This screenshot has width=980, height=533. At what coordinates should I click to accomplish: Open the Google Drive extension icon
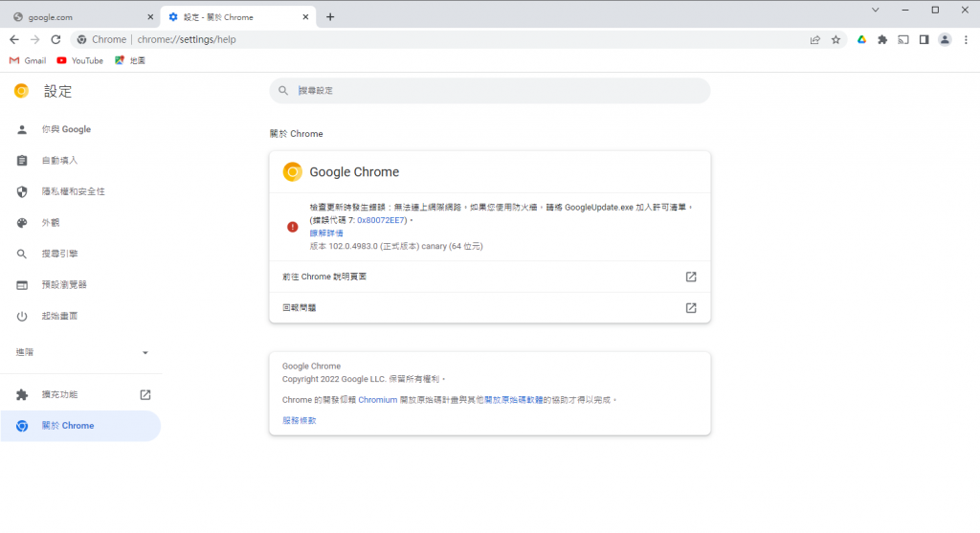point(861,39)
